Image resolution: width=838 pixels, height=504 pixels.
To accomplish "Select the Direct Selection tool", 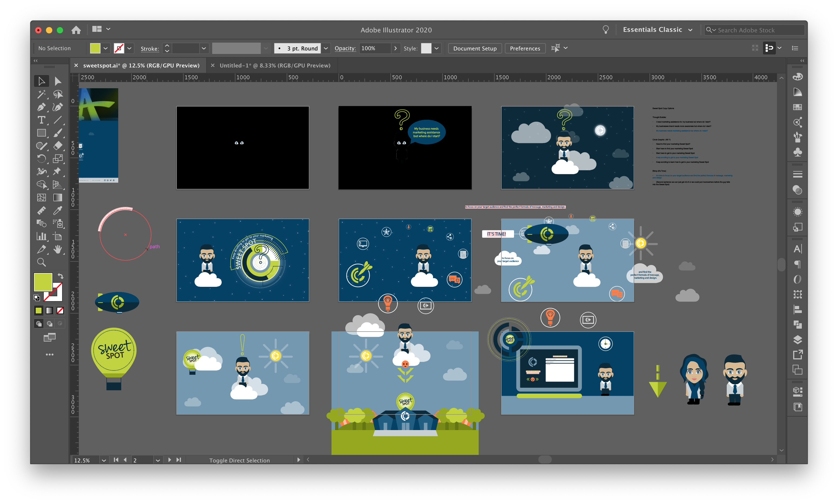I will pos(58,81).
